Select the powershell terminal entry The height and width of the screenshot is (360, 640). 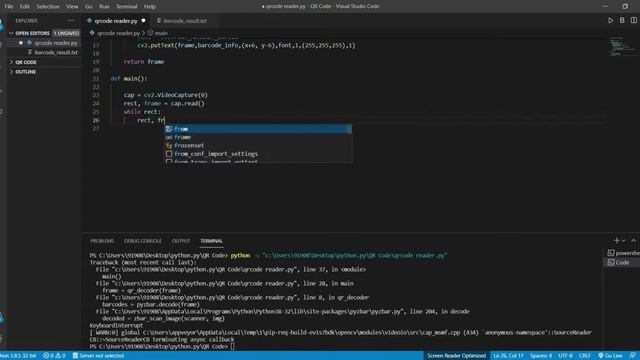(623, 253)
